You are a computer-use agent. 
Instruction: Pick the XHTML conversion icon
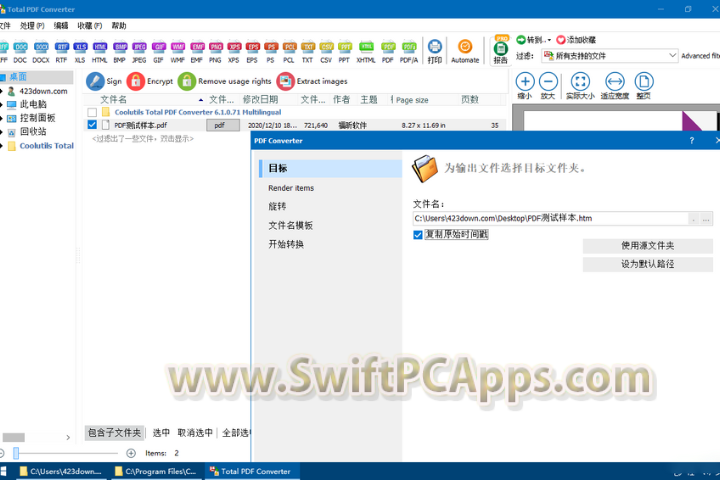coord(366,51)
